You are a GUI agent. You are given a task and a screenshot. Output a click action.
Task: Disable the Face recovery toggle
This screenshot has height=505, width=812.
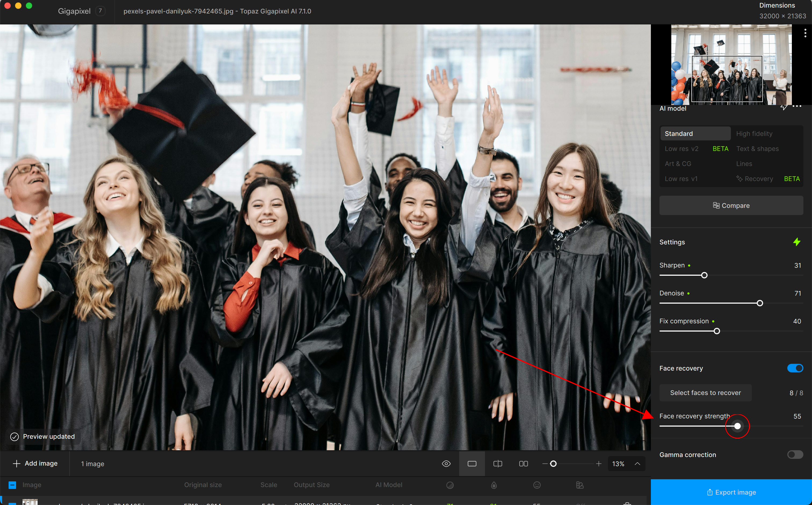795,368
